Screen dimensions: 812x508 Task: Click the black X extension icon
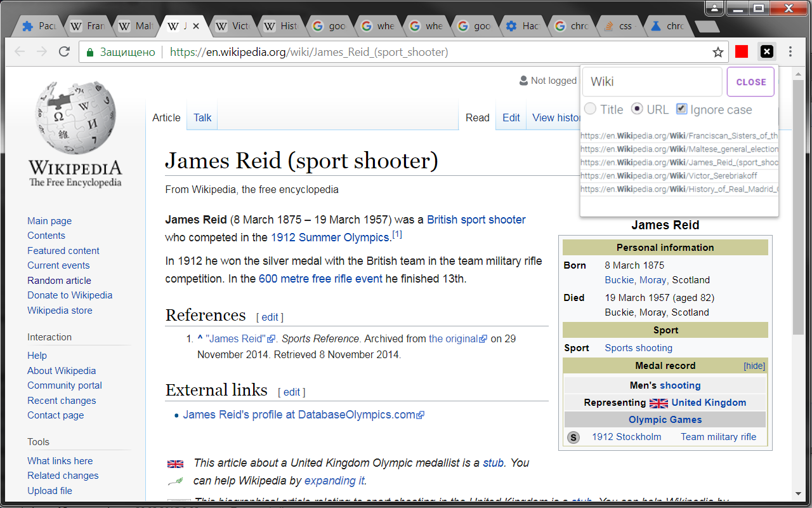coord(766,52)
